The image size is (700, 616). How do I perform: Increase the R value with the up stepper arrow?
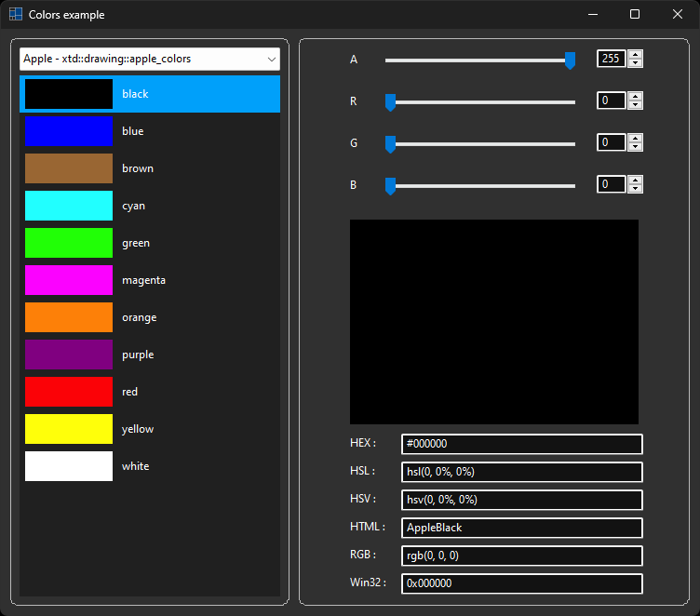(x=636, y=96)
